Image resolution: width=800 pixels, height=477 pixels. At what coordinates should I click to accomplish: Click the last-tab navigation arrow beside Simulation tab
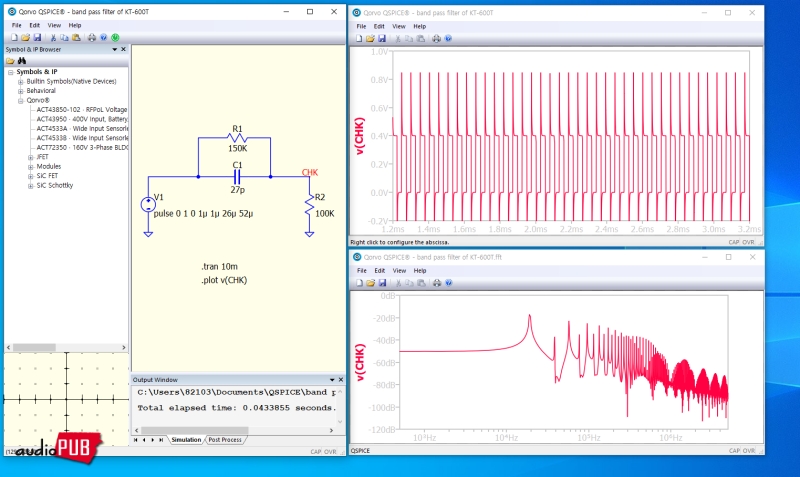(x=161, y=440)
